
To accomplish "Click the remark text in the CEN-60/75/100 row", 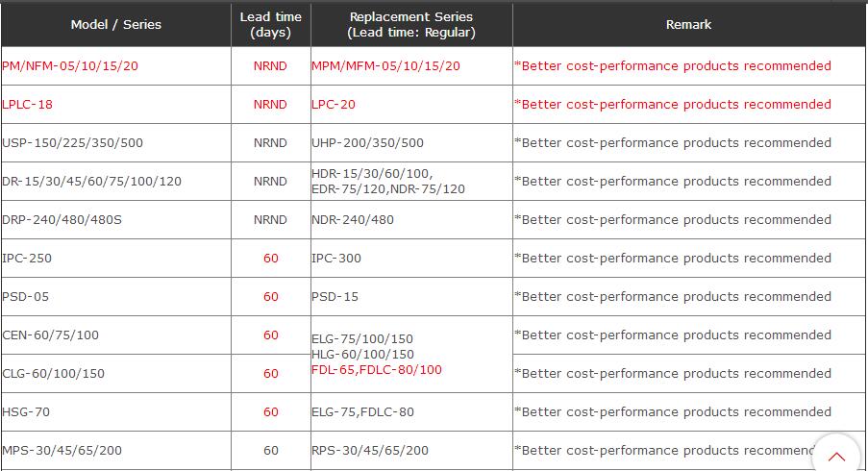I will (x=673, y=335).
